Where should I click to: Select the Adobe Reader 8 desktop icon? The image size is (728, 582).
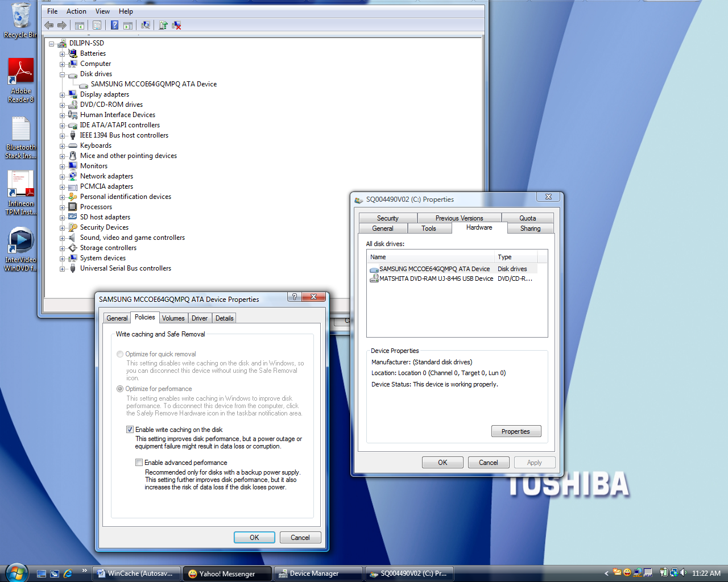(20, 80)
